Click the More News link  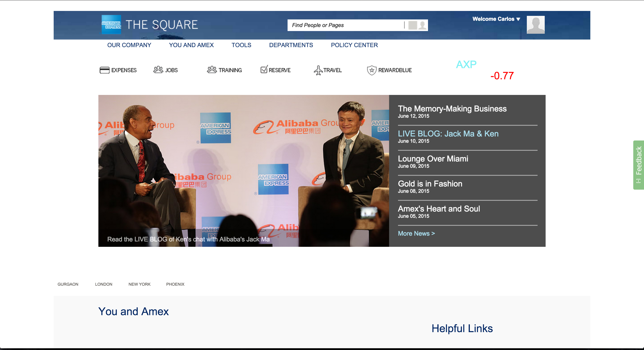coord(417,233)
